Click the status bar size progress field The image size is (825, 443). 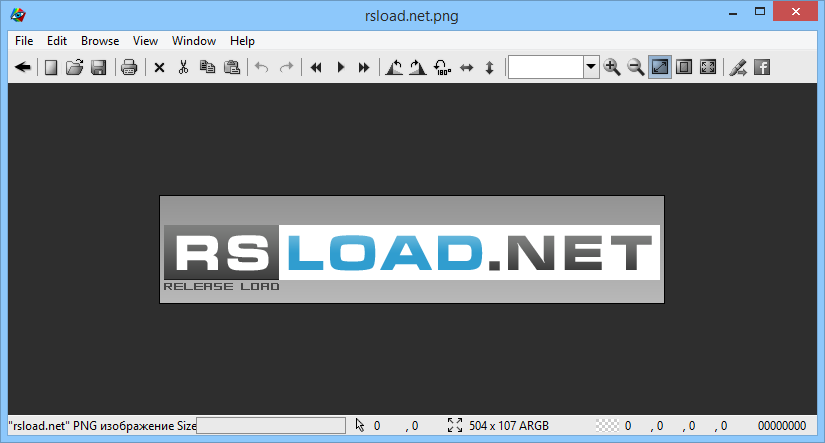(x=271, y=426)
